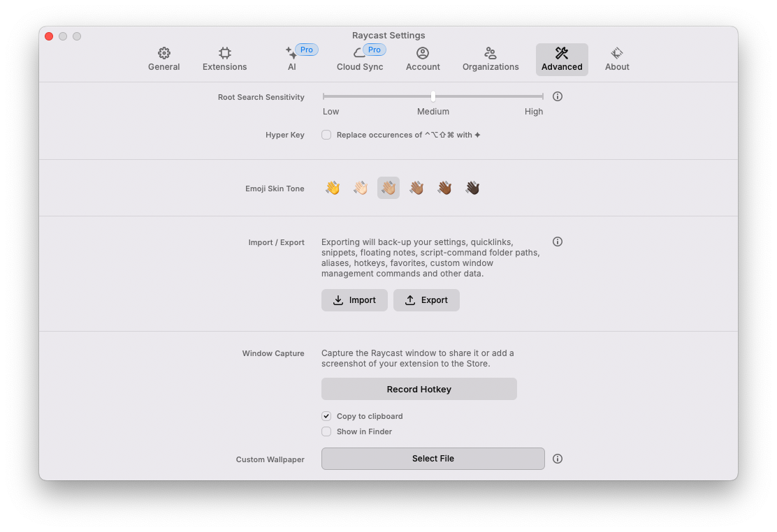
Task: Go to the Cloud Sync tab
Action: 360,59
